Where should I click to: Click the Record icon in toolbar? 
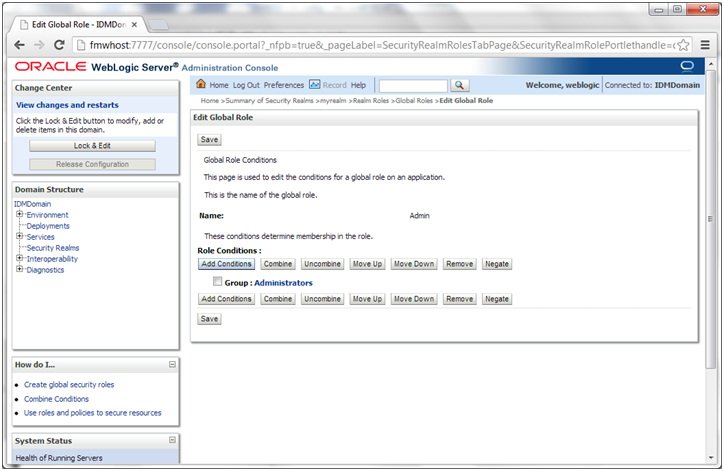314,85
